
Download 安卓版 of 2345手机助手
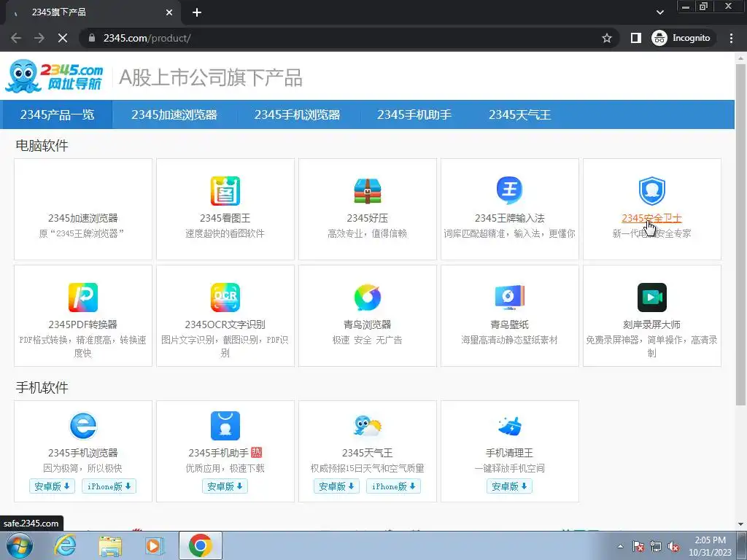[225, 486]
